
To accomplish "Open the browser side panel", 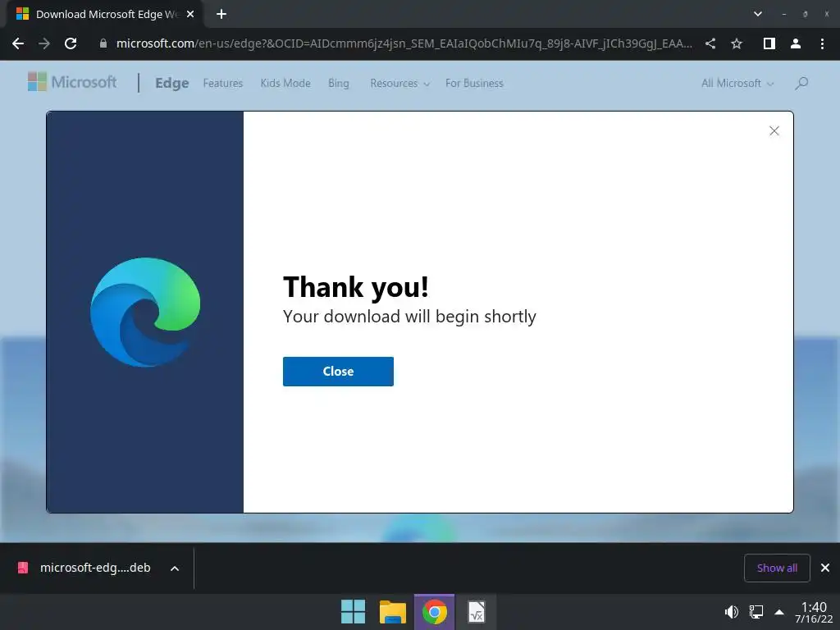I will 769,44.
